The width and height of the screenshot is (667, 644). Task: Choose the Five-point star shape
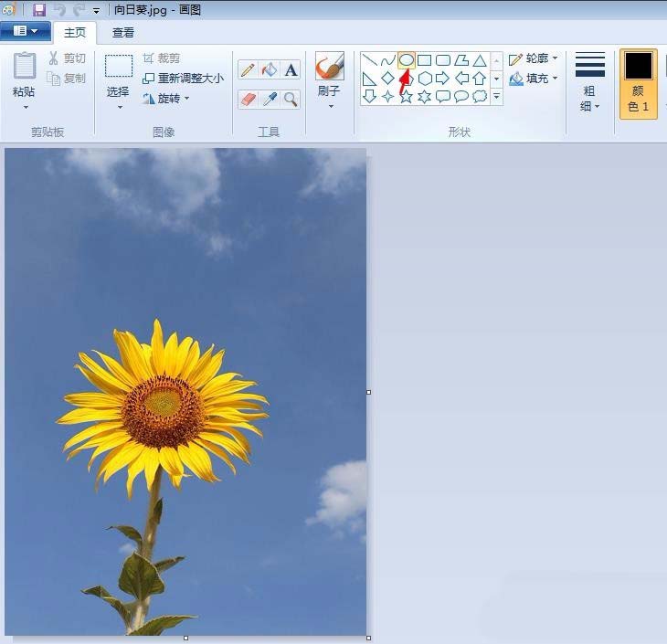click(x=407, y=97)
